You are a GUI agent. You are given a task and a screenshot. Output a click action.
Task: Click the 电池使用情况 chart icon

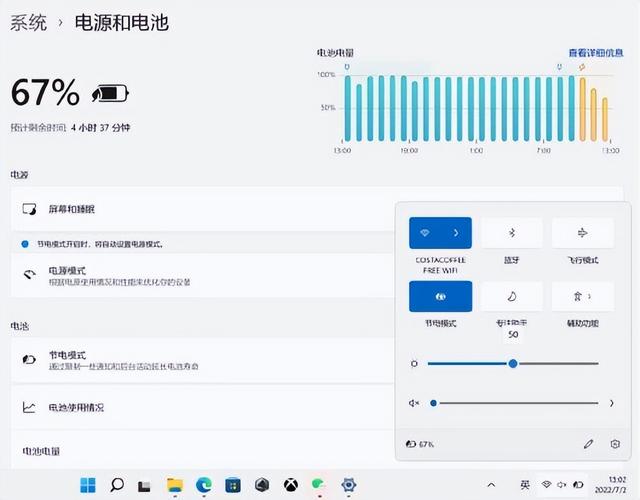(29, 407)
